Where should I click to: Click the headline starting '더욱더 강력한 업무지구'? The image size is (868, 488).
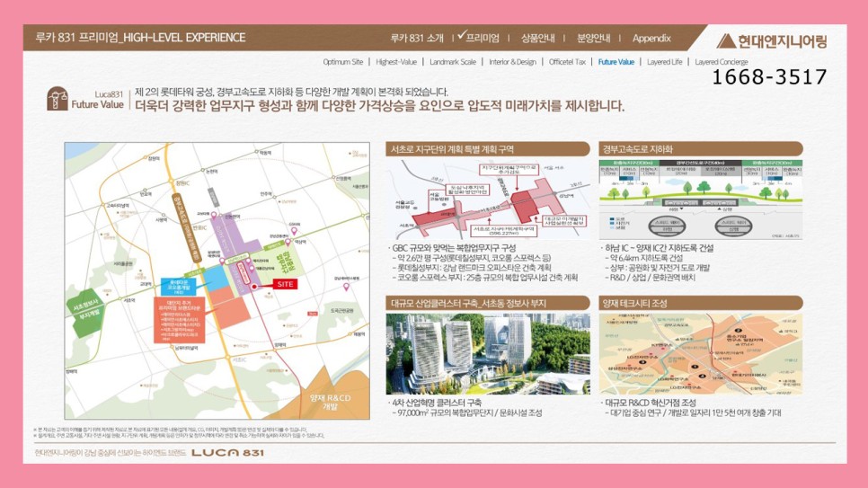coord(380,106)
